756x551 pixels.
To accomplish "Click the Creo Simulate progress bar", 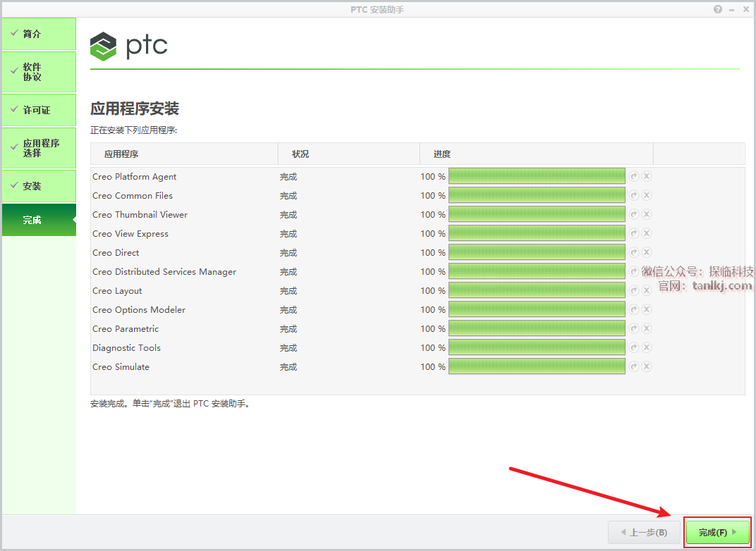I will coord(537,366).
